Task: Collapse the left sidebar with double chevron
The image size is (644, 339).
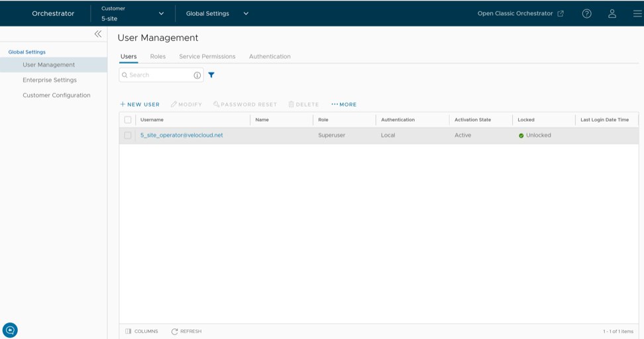Action: point(98,34)
